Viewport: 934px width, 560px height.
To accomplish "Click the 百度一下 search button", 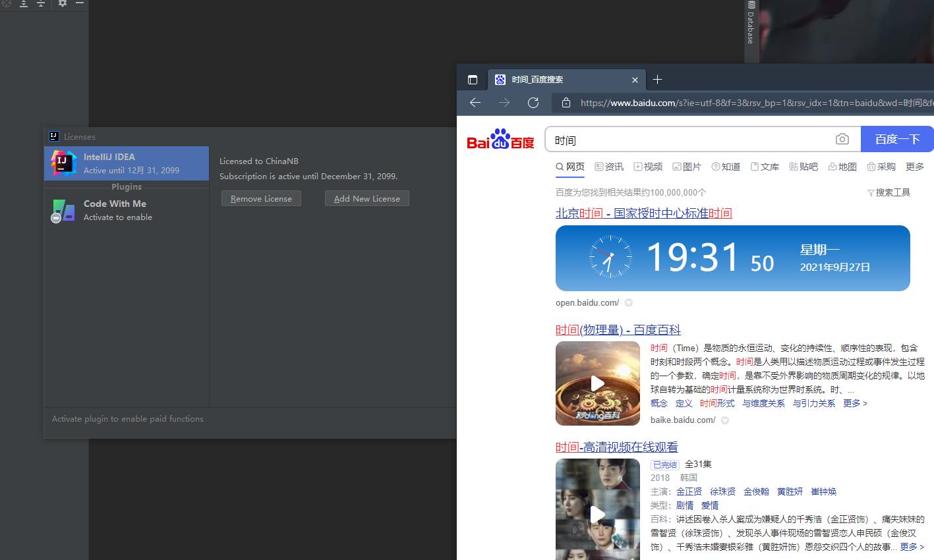I will tap(897, 139).
